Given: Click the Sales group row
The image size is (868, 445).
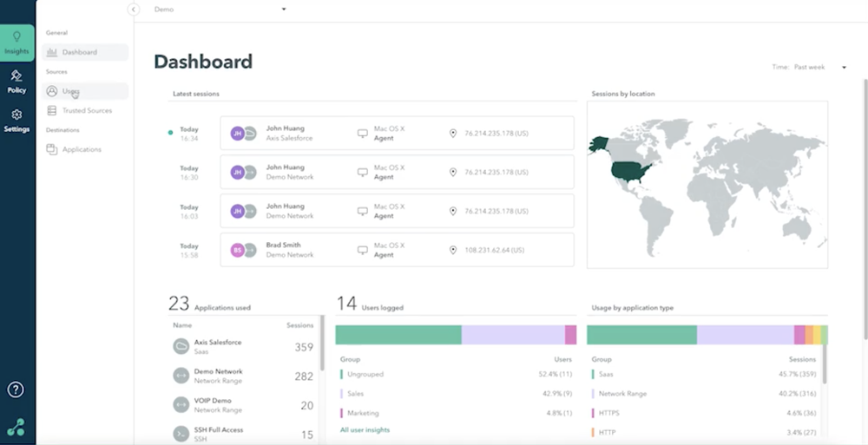Looking at the screenshot, I should tap(457, 394).
